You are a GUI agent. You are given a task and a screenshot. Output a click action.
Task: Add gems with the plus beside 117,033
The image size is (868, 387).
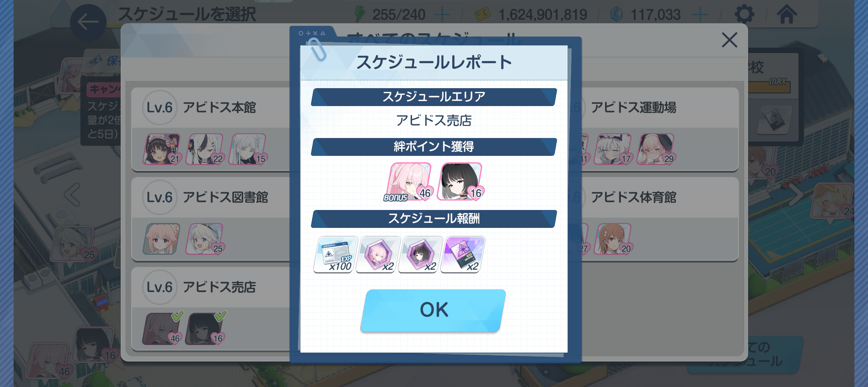pyautogui.click(x=700, y=15)
